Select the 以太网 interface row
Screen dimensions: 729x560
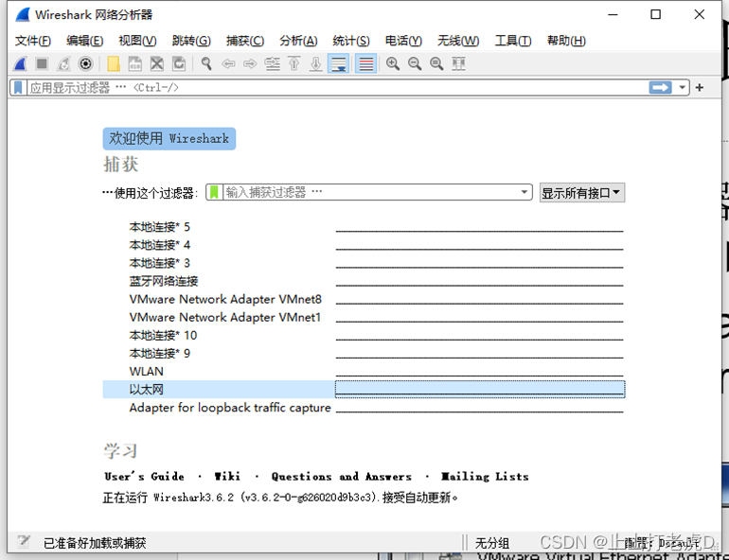(364, 390)
